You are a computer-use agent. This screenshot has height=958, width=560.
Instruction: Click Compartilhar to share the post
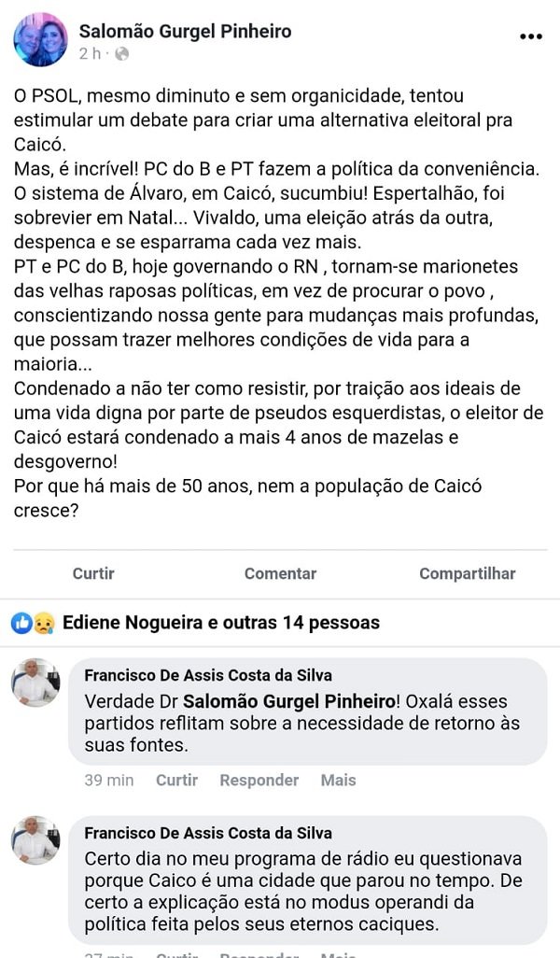coord(467,573)
